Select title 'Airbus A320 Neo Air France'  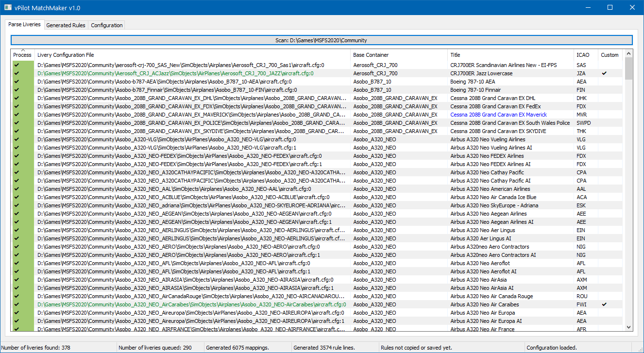[x=482, y=329]
